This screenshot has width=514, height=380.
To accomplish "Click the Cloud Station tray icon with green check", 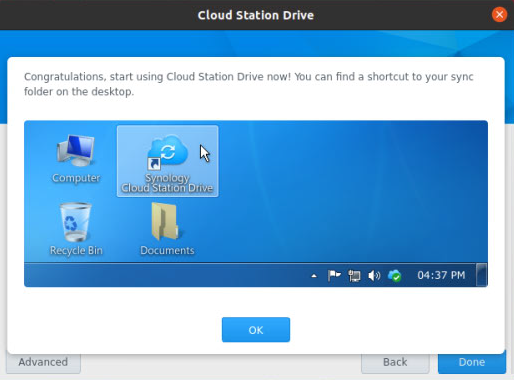I will 395,276.
